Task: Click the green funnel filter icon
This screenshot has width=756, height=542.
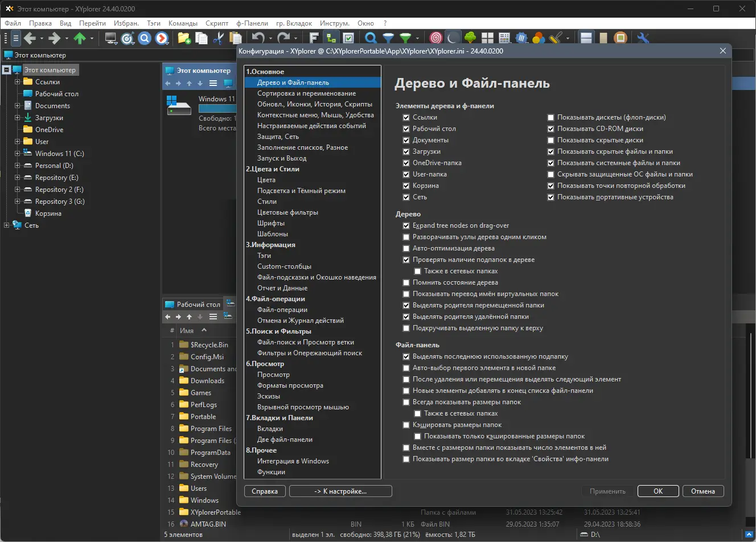Action: click(x=405, y=38)
